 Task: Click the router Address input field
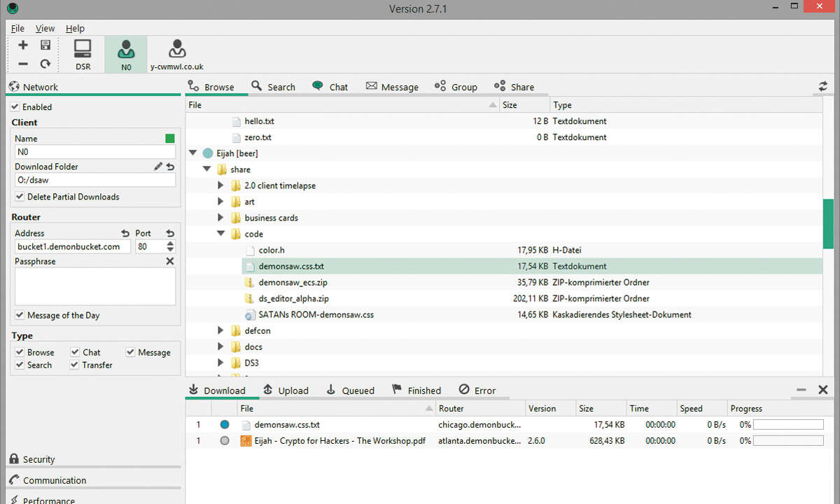coord(73,246)
